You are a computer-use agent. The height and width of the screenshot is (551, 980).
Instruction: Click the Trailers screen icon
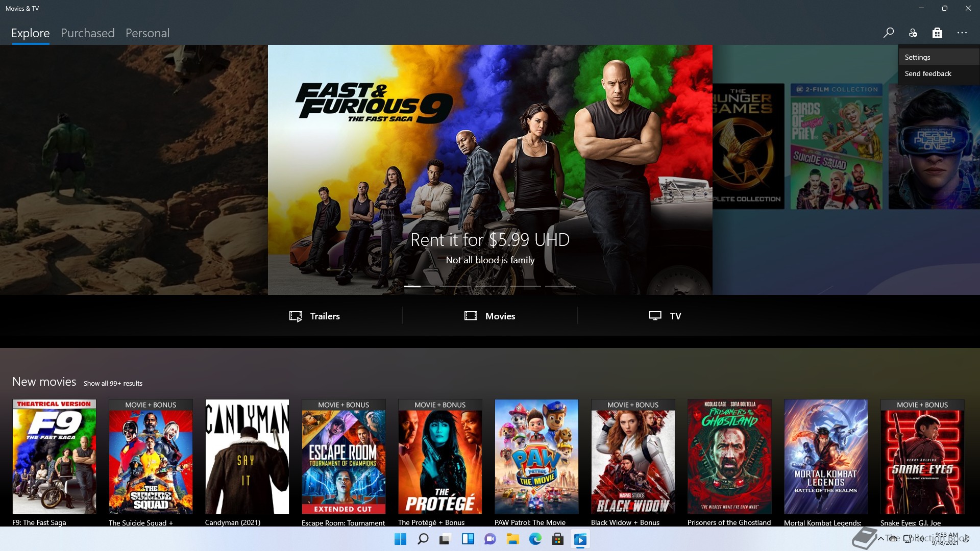tap(296, 316)
